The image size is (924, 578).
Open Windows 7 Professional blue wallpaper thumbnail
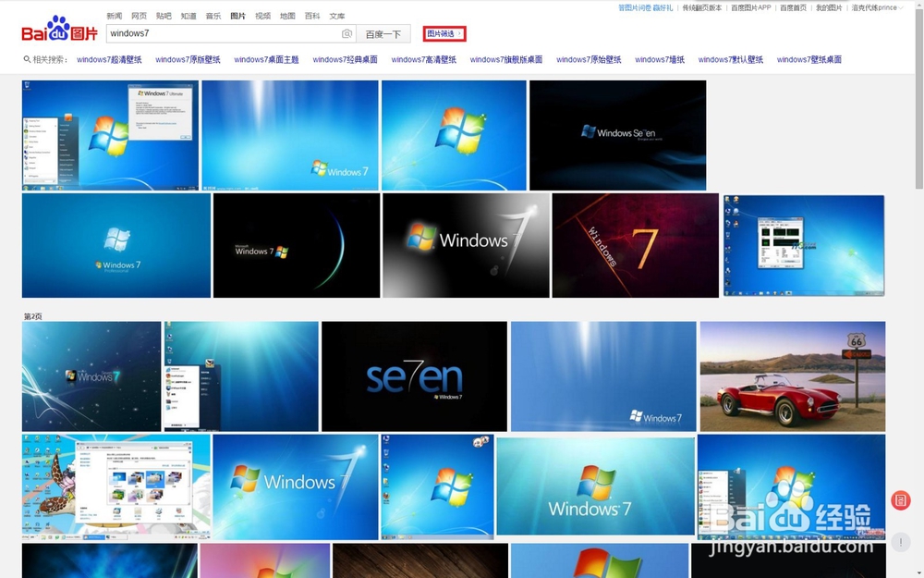(116, 245)
